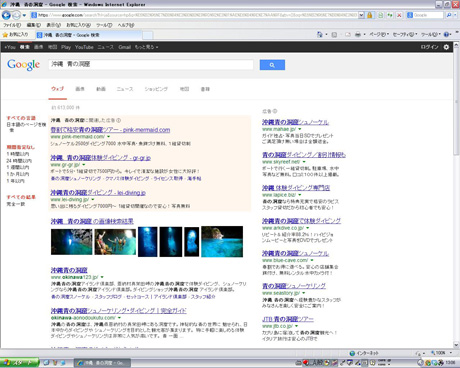
Task: Open the JTB 青の洞窟ツアー ad link
Action: (288, 319)
